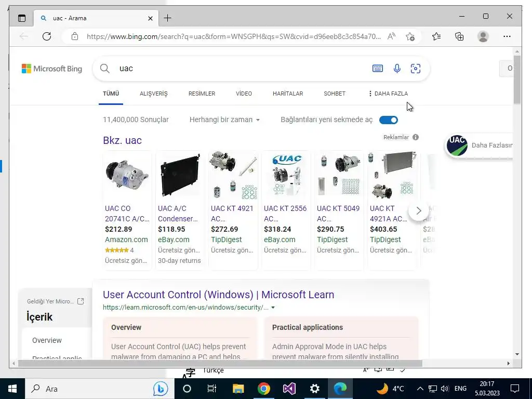Open Edge settings and more menu
This screenshot has width=532, height=399.
click(x=507, y=36)
